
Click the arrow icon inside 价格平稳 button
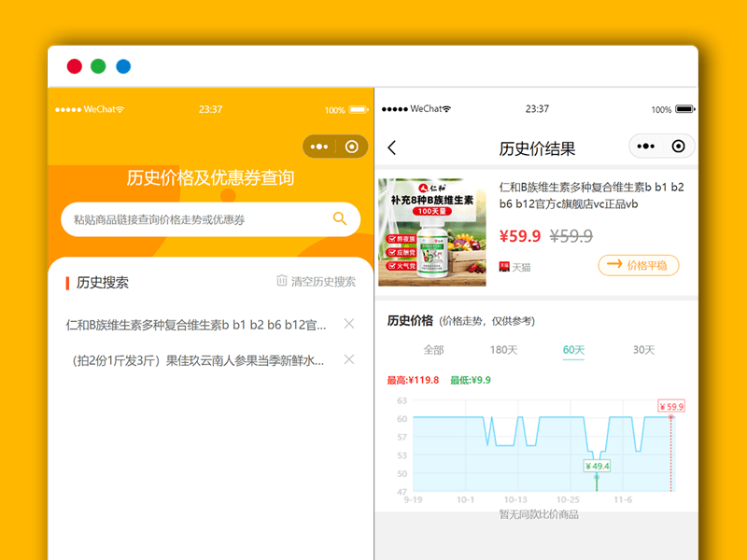coord(612,266)
